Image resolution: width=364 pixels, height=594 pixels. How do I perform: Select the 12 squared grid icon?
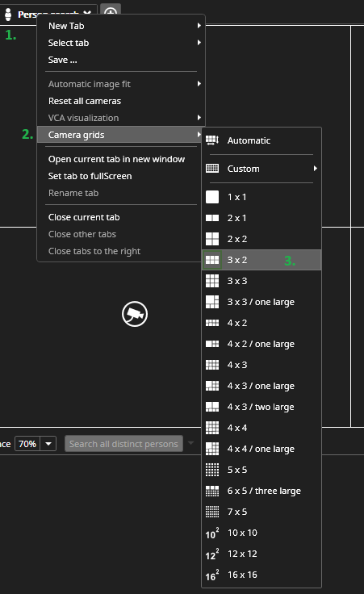pyautogui.click(x=212, y=554)
